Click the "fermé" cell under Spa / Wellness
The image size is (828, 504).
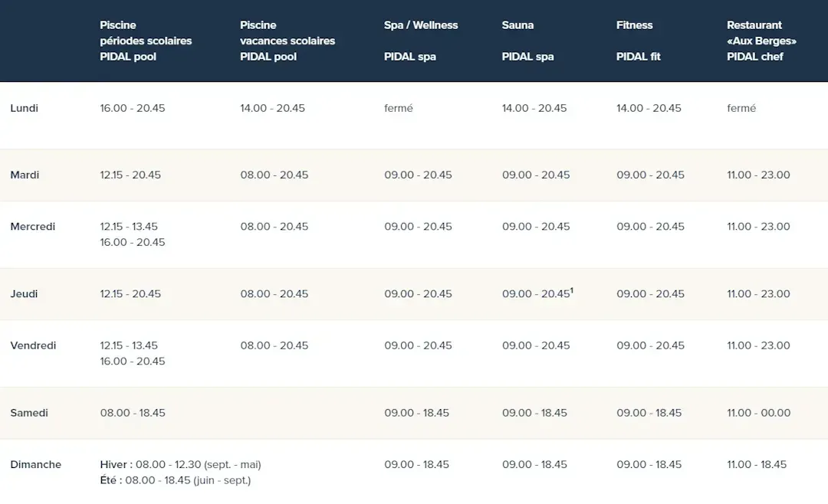pyautogui.click(x=399, y=108)
